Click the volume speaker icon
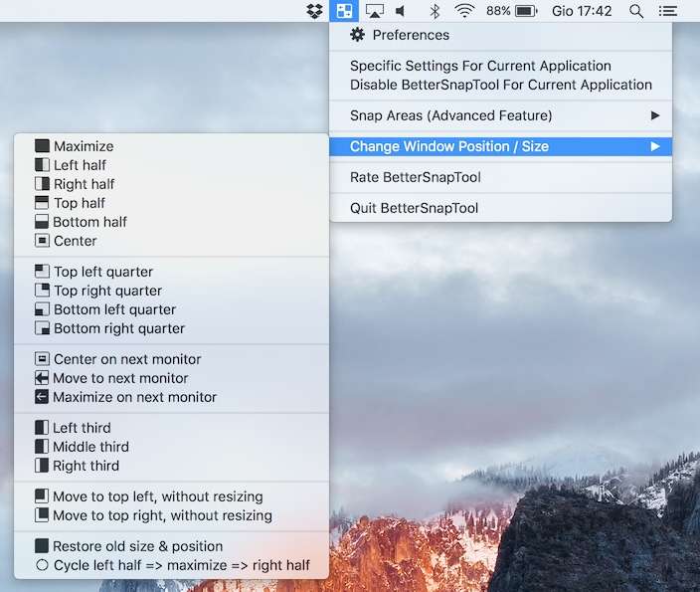The image size is (700, 592). (401, 11)
